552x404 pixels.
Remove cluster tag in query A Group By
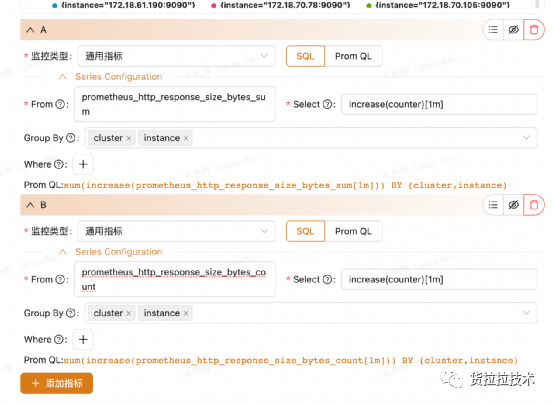129,138
